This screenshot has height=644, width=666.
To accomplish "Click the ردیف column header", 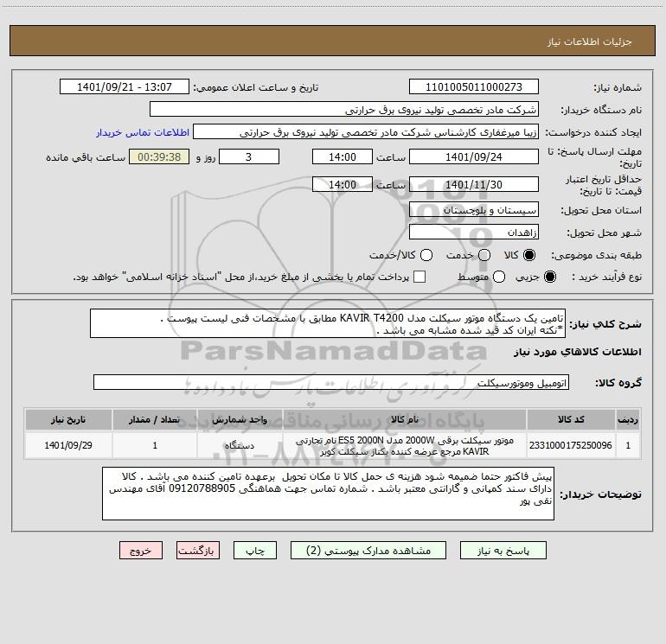I will click(x=628, y=419).
